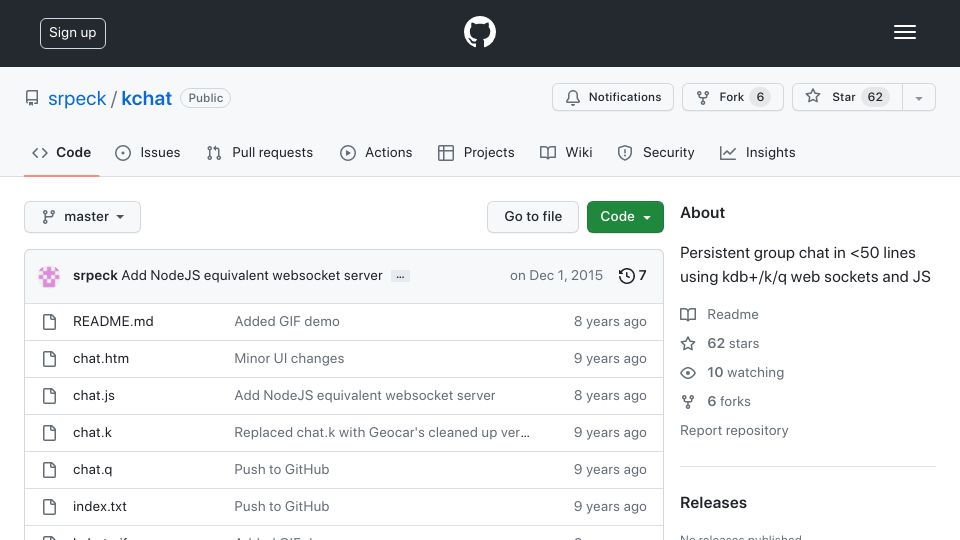Viewport: 960px width, 540px height.
Task: Open the 'Minor UI changes' commit
Action: [x=289, y=359]
